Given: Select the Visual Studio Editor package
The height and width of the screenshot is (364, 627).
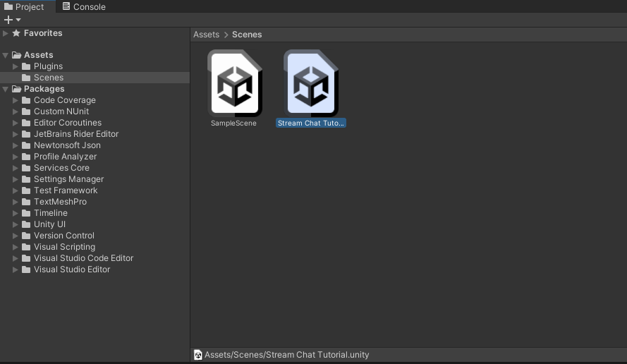Looking at the screenshot, I should click(x=72, y=269).
